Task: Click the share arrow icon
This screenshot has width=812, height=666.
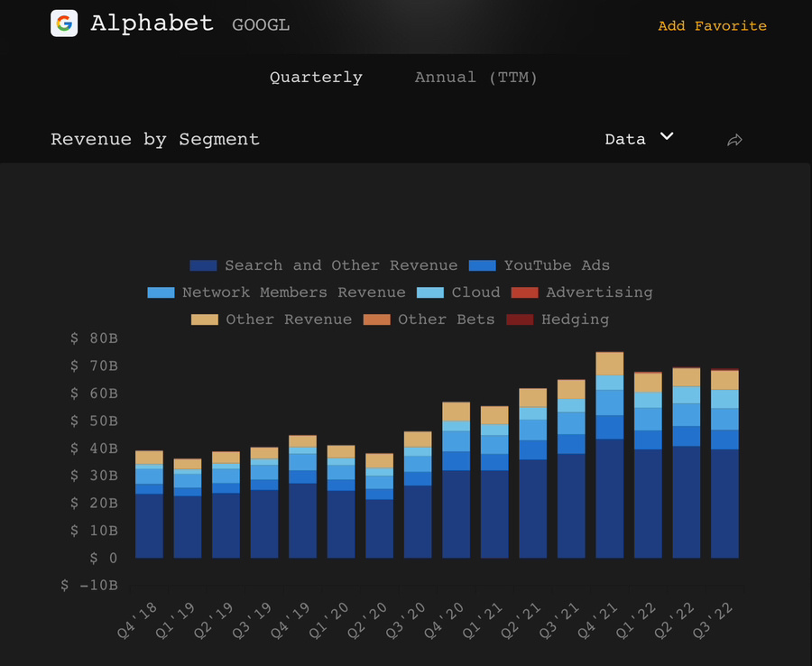Action: pyautogui.click(x=734, y=140)
